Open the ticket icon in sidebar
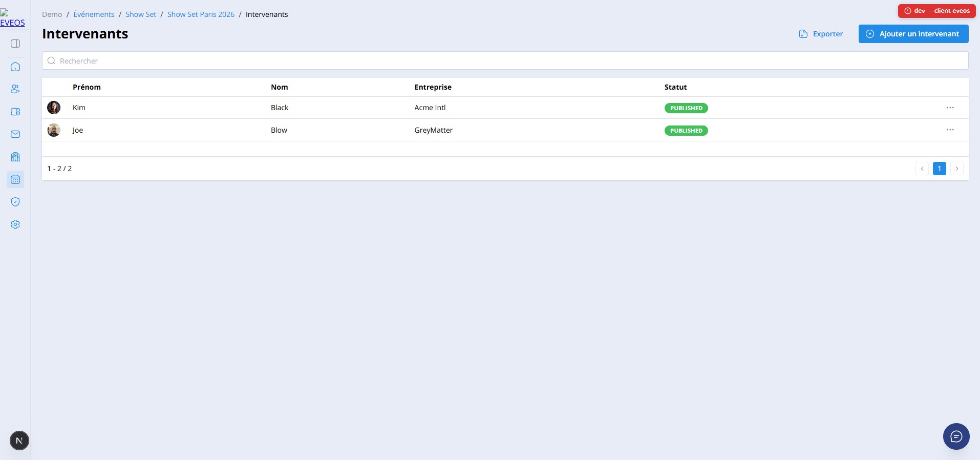 point(15,112)
